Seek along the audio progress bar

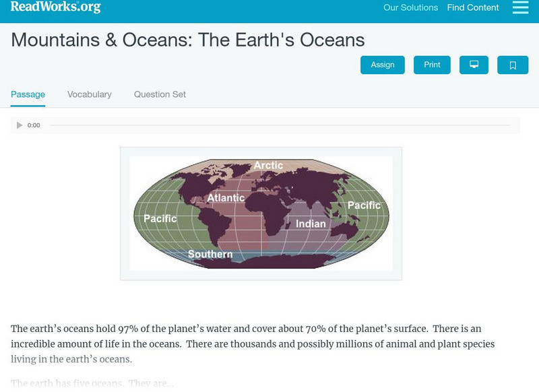280,125
